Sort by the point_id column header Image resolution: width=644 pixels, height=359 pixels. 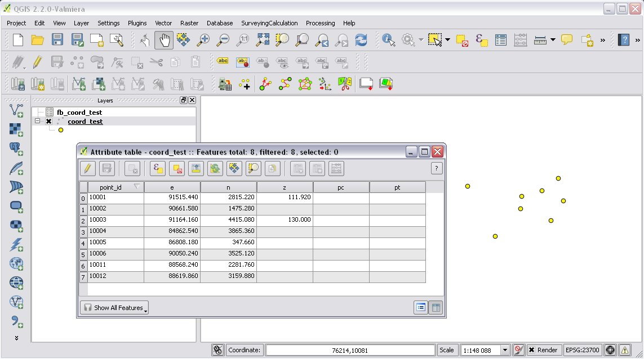tap(116, 187)
